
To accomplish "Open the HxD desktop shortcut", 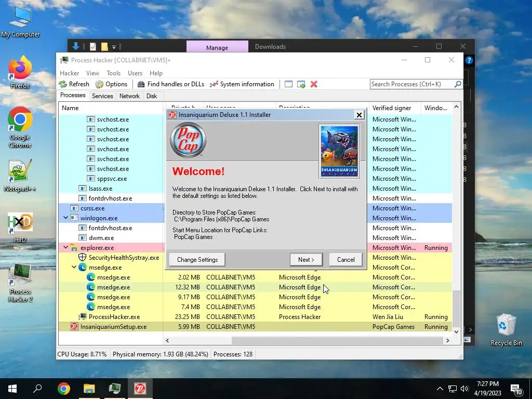I will pos(20,228).
